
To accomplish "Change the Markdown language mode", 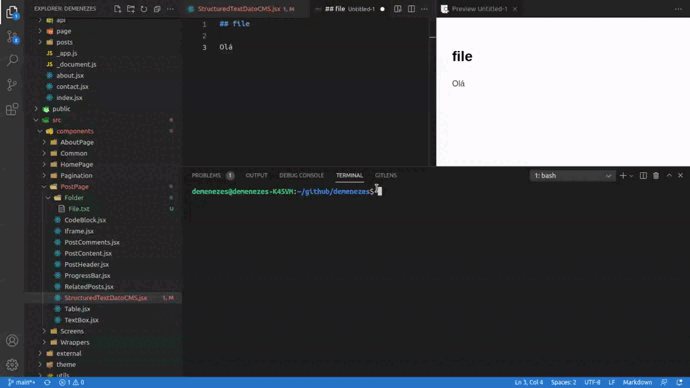I will point(637,382).
